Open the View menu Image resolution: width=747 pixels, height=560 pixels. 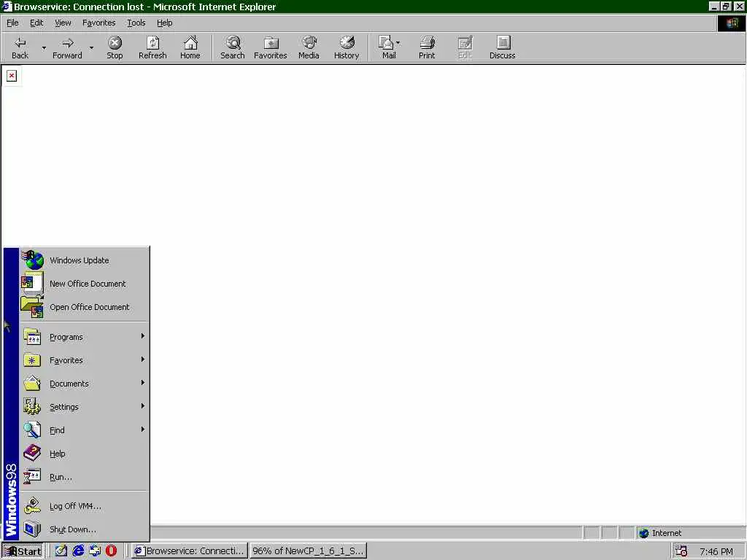(x=63, y=23)
